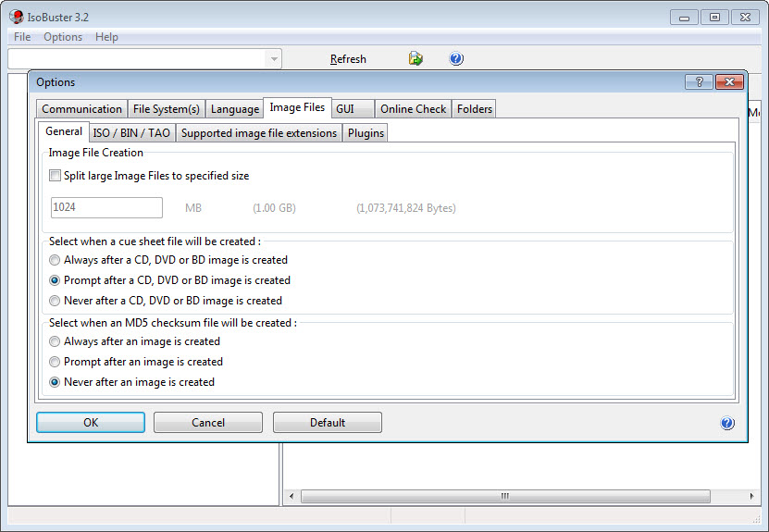The width and height of the screenshot is (769, 532).
Task: Maximize the IsoBuster window
Action: 714,18
